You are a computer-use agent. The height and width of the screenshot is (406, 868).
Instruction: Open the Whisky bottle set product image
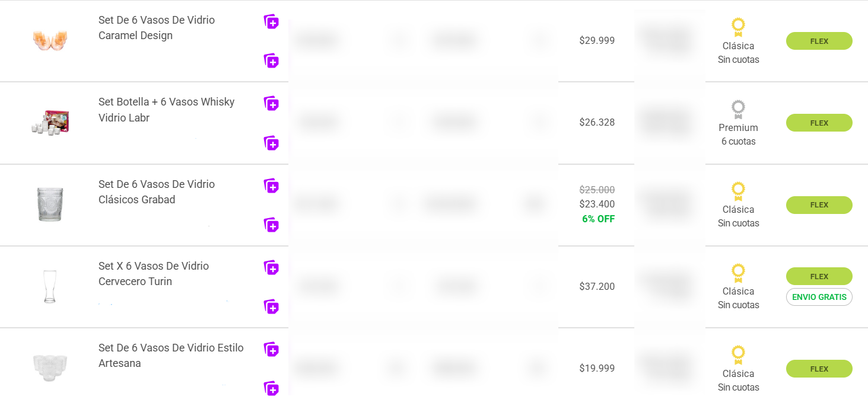tap(50, 122)
